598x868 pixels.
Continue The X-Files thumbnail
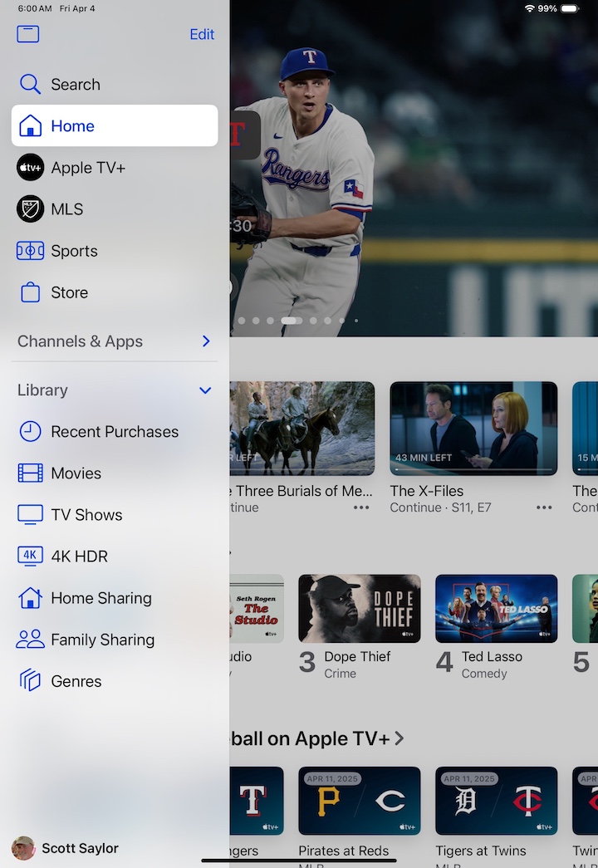(473, 428)
